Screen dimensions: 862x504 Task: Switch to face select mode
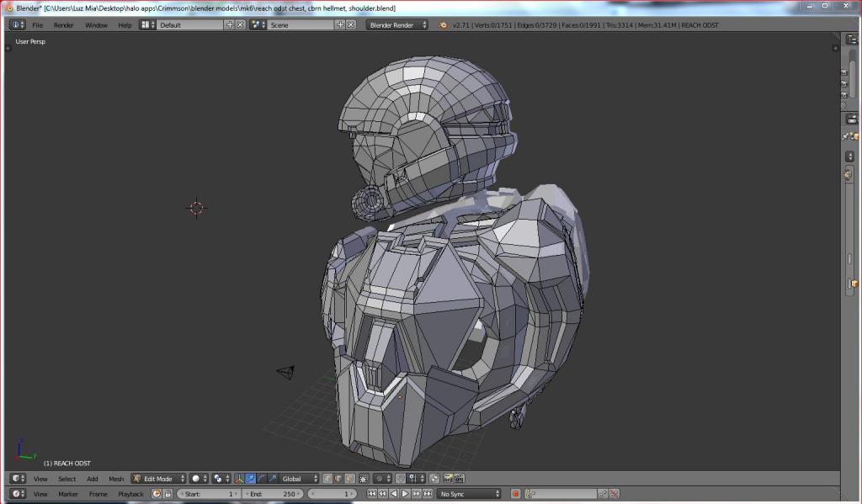coord(349,479)
